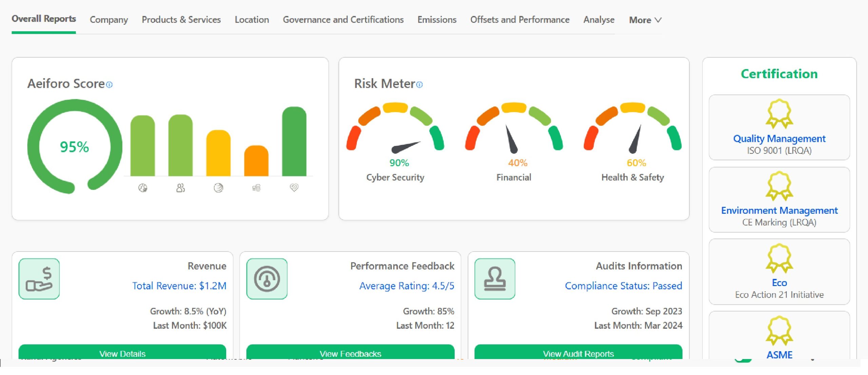Open the Environment Management certification link
The height and width of the screenshot is (375, 868).
coord(779,210)
